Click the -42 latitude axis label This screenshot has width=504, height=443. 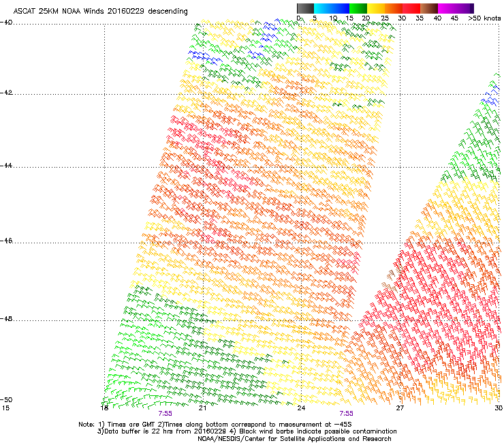click(6, 93)
